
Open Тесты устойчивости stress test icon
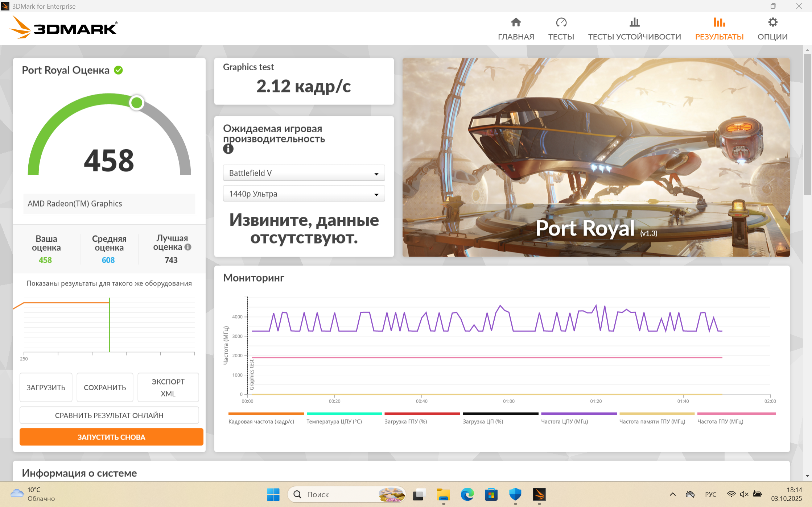click(634, 22)
